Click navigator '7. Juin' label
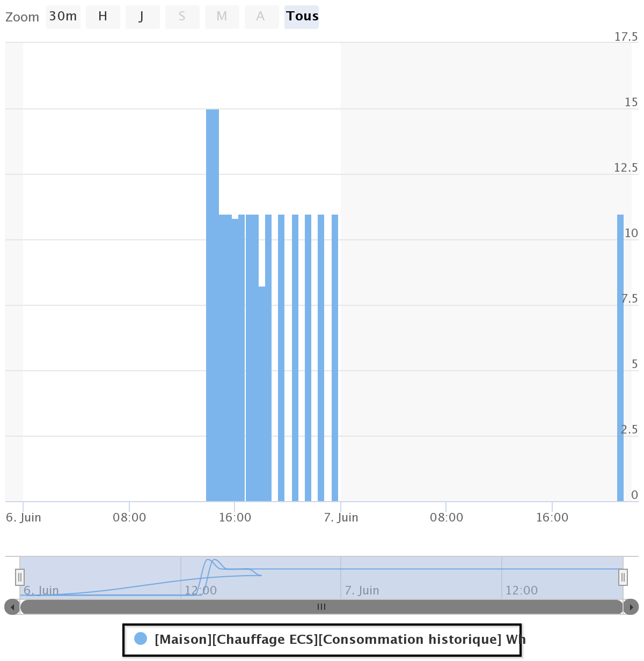The width and height of the screenshot is (644, 661). [x=362, y=591]
